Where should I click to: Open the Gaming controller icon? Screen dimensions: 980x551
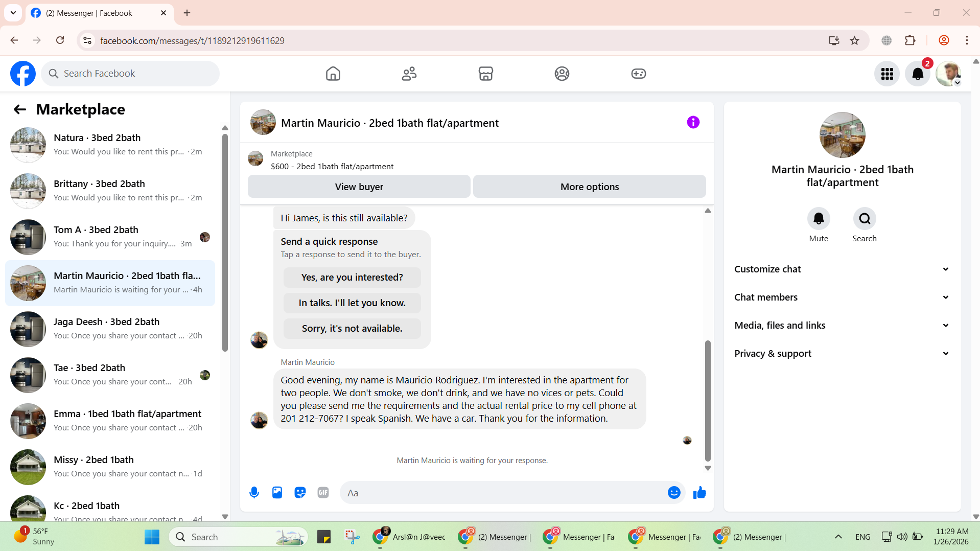(638, 74)
